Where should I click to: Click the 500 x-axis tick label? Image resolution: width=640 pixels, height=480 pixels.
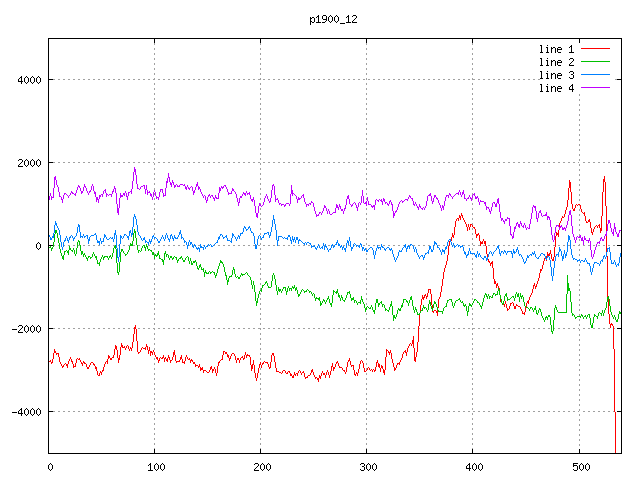pyautogui.click(x=579, y=466)
